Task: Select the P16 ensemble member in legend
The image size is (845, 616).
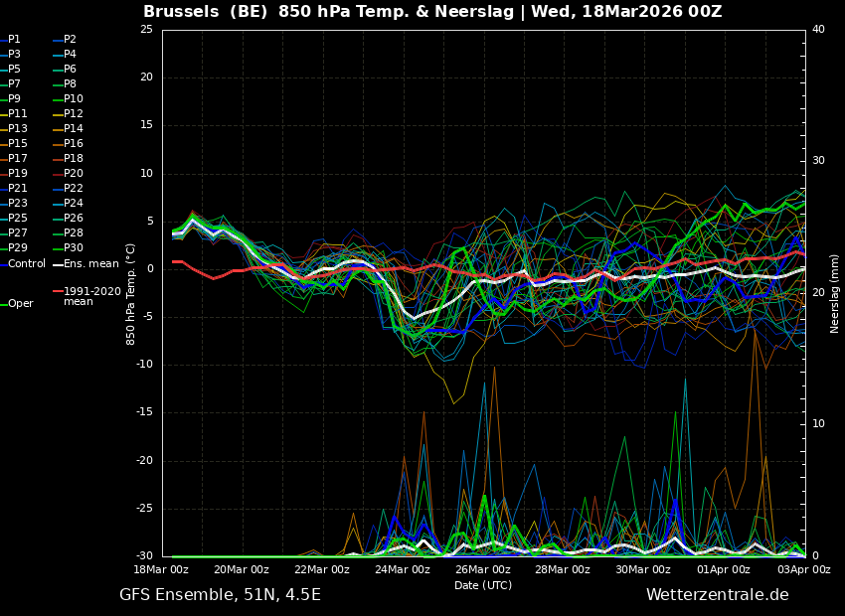Action: tap(73, 144)
